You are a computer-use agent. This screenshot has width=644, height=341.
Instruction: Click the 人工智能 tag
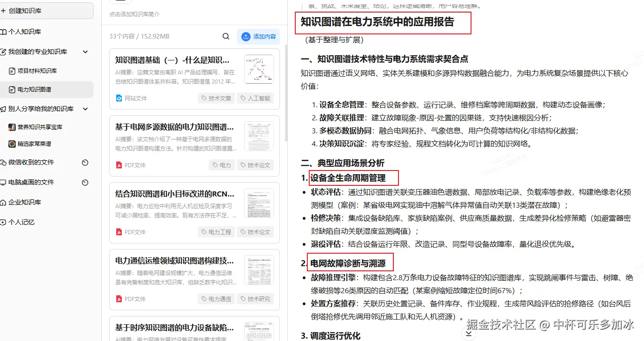coord(255,98)
